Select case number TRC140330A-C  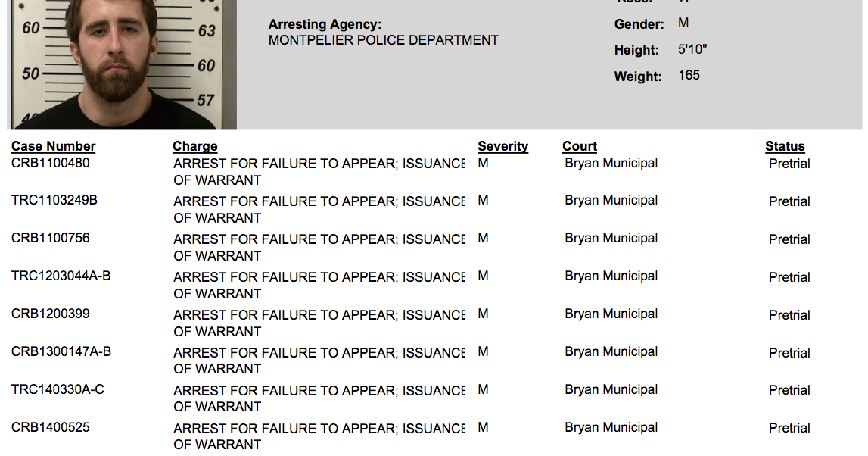pos(58,389)
